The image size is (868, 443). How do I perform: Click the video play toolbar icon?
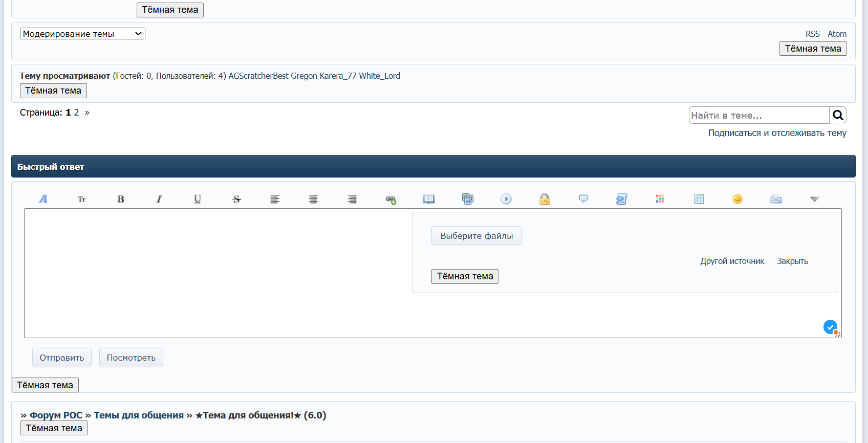click(x=506, y=199)
